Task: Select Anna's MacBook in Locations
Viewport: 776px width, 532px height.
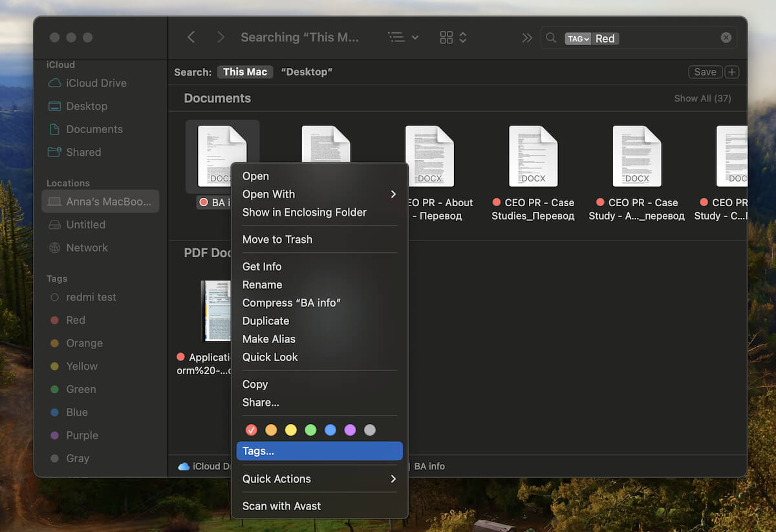Action: [100, 201]
